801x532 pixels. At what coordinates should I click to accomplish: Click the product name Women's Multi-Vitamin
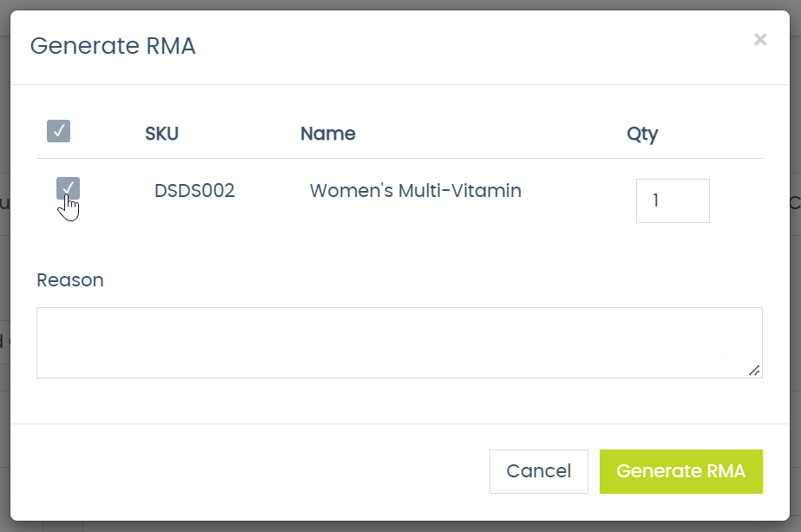coord(415,191)
